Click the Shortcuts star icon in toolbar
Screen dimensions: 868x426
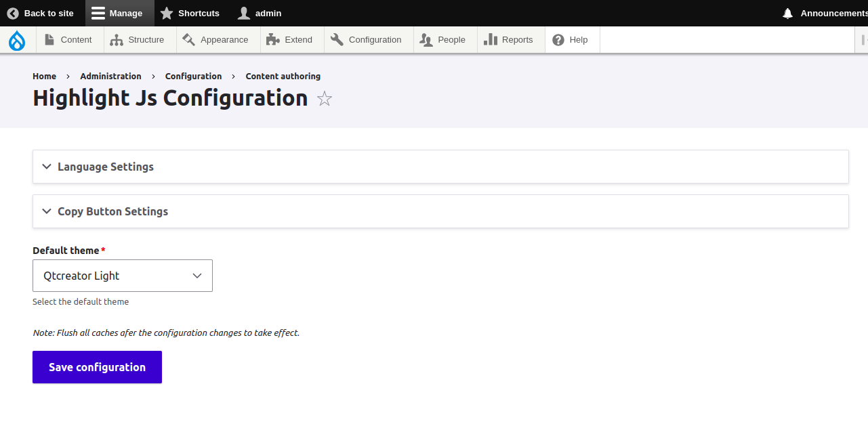(167, 13)
